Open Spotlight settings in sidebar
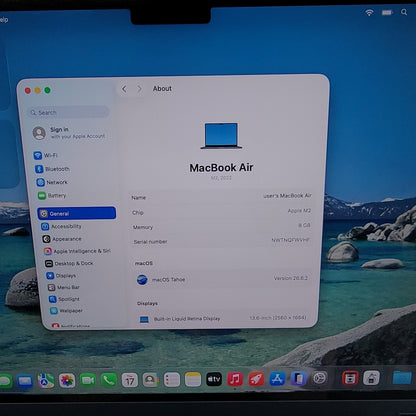The width and height of the screenshot is (416, 416). coord(64,299)
